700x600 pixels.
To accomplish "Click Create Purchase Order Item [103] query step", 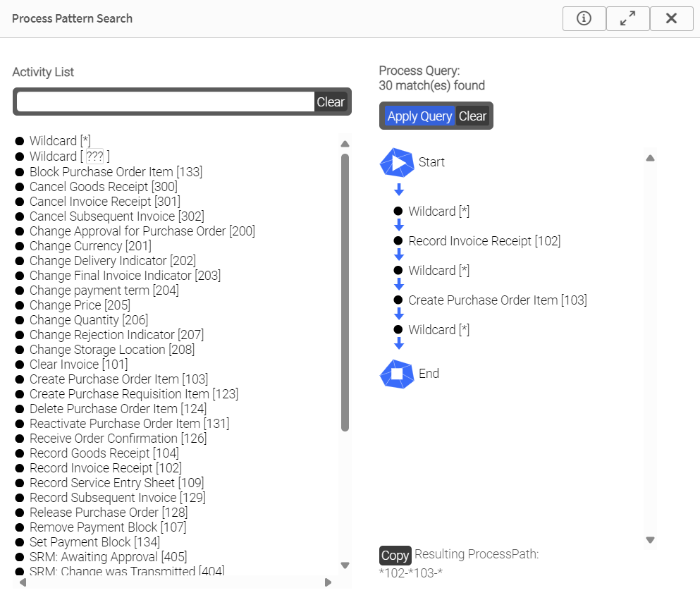I will coord(498,300).
